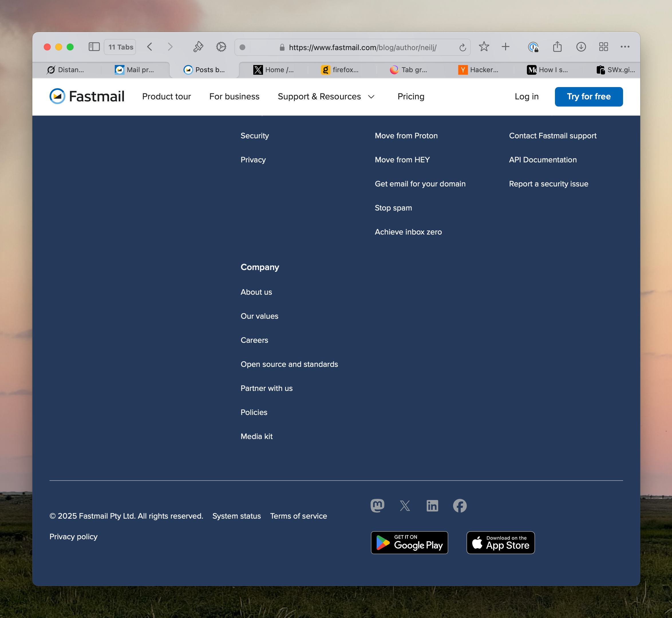
Task: Toggle the browser sidebar icon
Action: tap(94, 47)
